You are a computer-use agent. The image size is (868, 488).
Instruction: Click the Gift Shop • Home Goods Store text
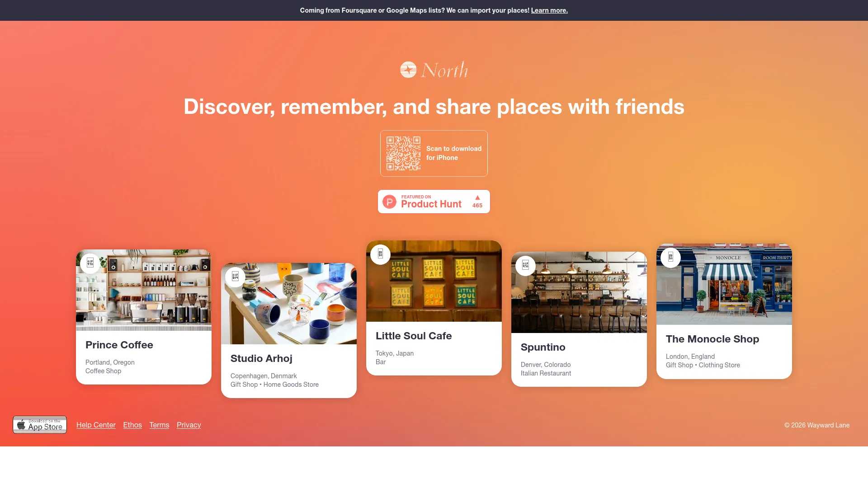(274, 385)
